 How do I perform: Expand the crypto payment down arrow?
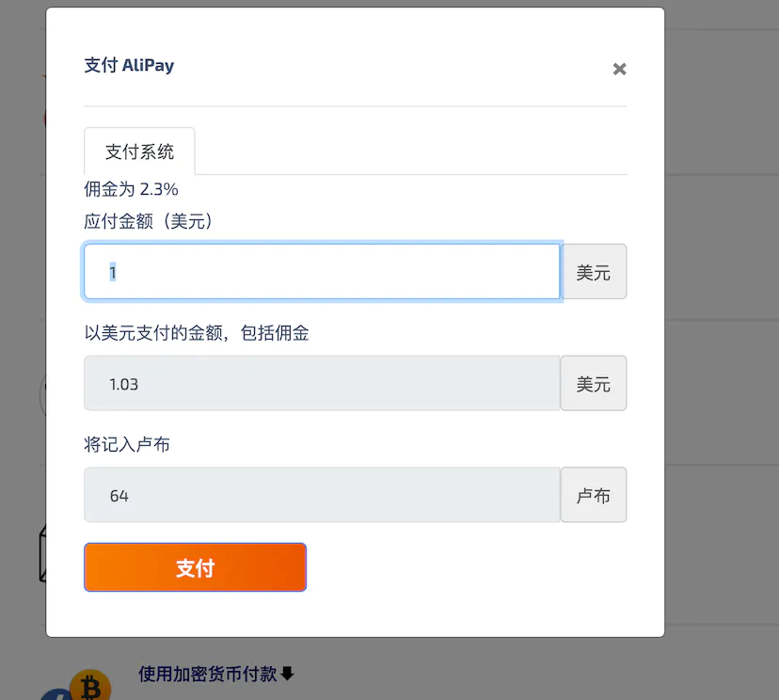pyautogui.click(x=288, y=674)
